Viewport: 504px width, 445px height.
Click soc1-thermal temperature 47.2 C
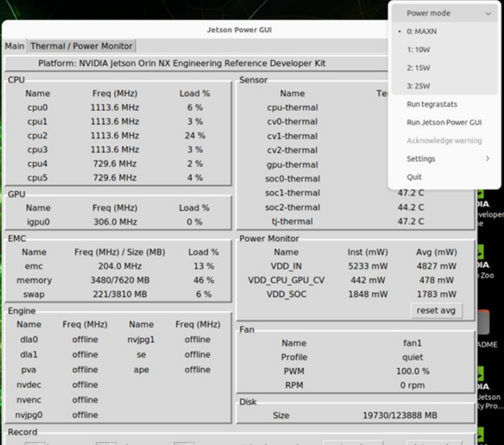pyautogui.click(x=411, y=193)
